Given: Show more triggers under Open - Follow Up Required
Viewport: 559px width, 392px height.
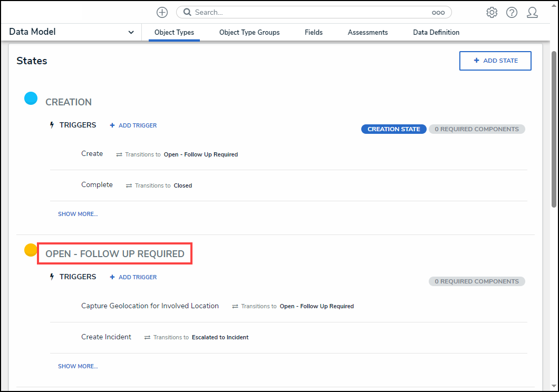Looking at the screenshot, I should click(78, 366).
